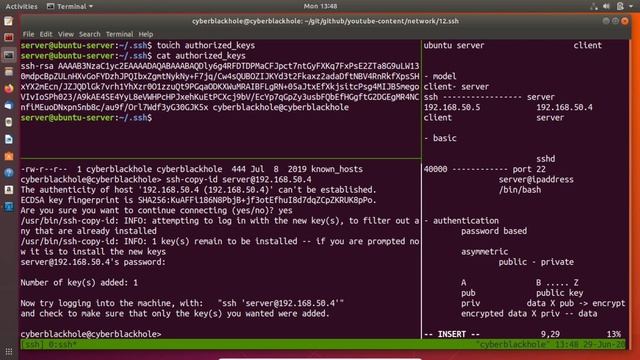The image size is (640, 360).
Task: Open the battery status icon in top bar
Action: 620,6
